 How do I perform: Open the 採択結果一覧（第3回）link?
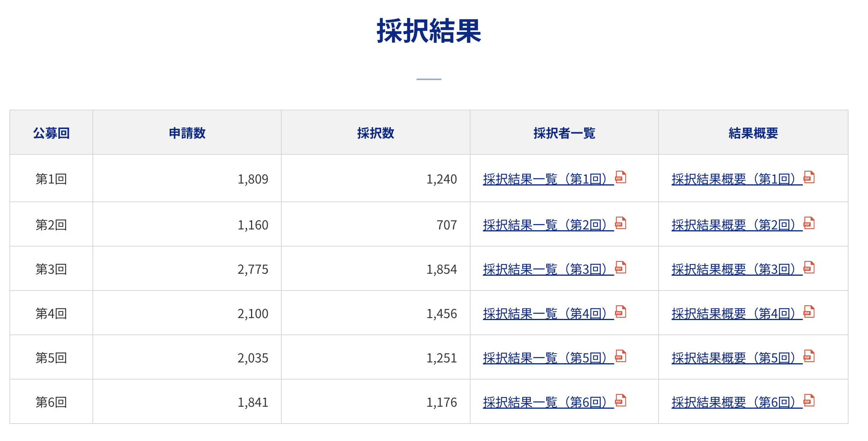[548, 269]
